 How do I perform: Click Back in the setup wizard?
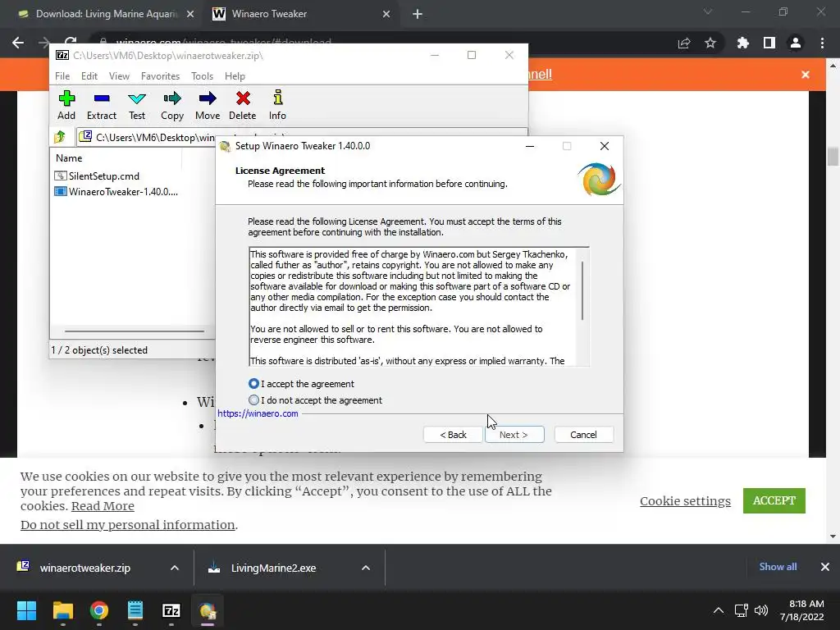coord(453,435)
